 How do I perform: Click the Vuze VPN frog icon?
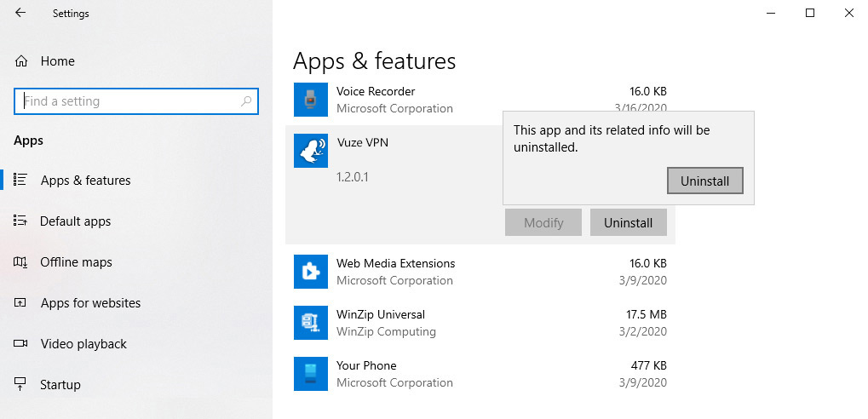tap(311, 151)
